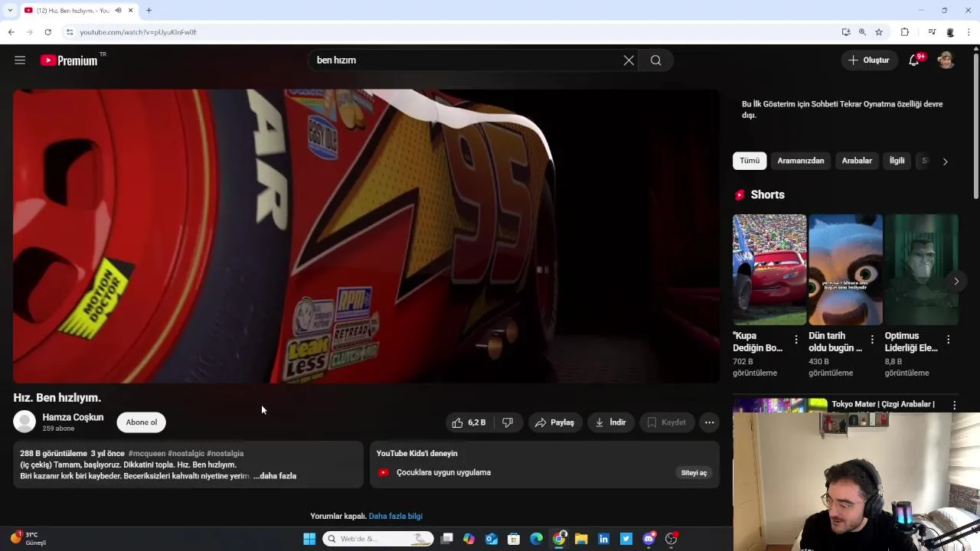Open Task View on taskbar
The height and width of the screenshot is (551, 980).
(x=447, y=539)
